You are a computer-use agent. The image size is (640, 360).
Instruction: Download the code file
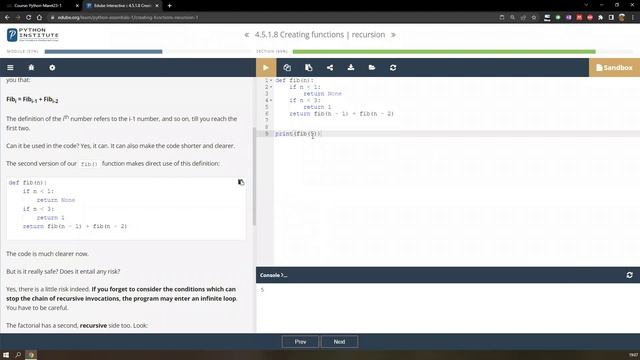351,68
